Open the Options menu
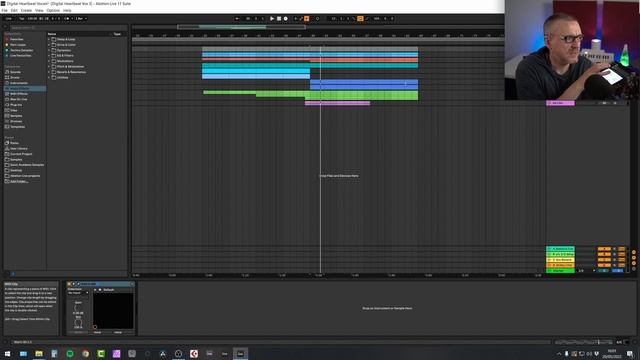640x360 pixels. click(x=53, y=10)
